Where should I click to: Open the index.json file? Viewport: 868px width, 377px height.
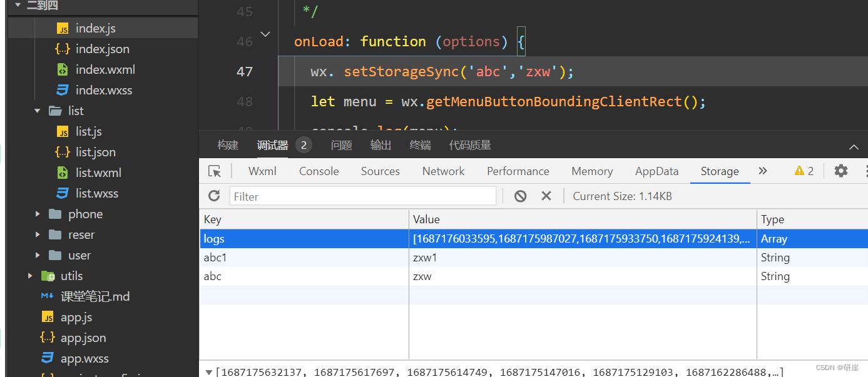tap(102, 49)
